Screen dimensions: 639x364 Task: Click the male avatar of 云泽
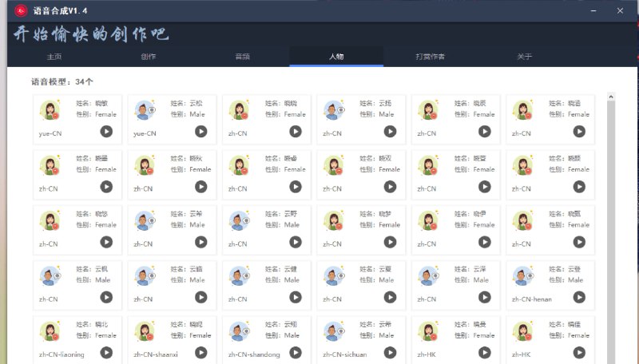point(428,276)
